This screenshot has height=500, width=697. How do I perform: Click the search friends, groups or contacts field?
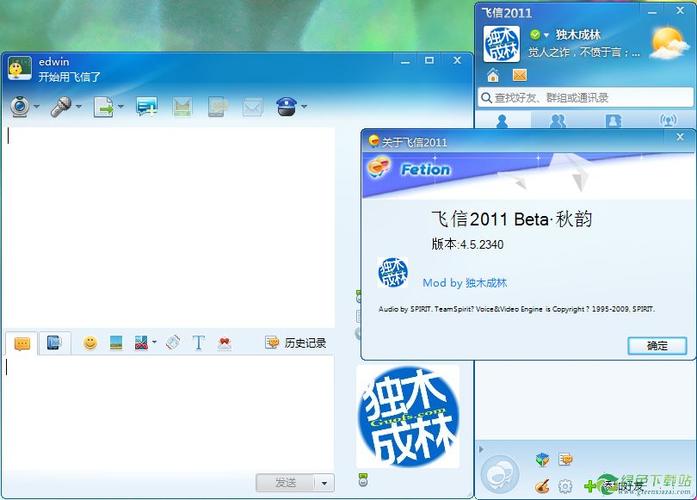click(x=586, y=97)
